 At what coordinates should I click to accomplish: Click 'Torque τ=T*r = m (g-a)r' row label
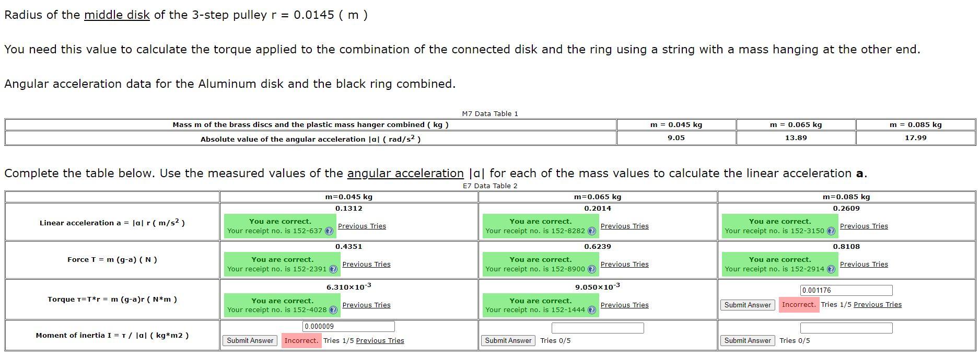click(112, 300)
